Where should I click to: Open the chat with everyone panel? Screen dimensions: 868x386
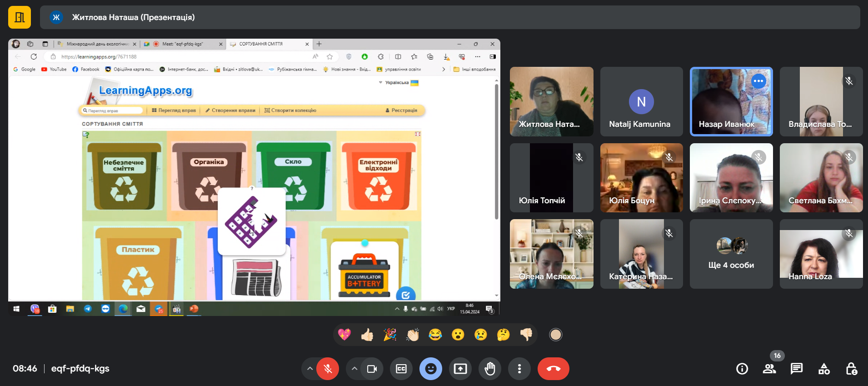coord(796,369)
